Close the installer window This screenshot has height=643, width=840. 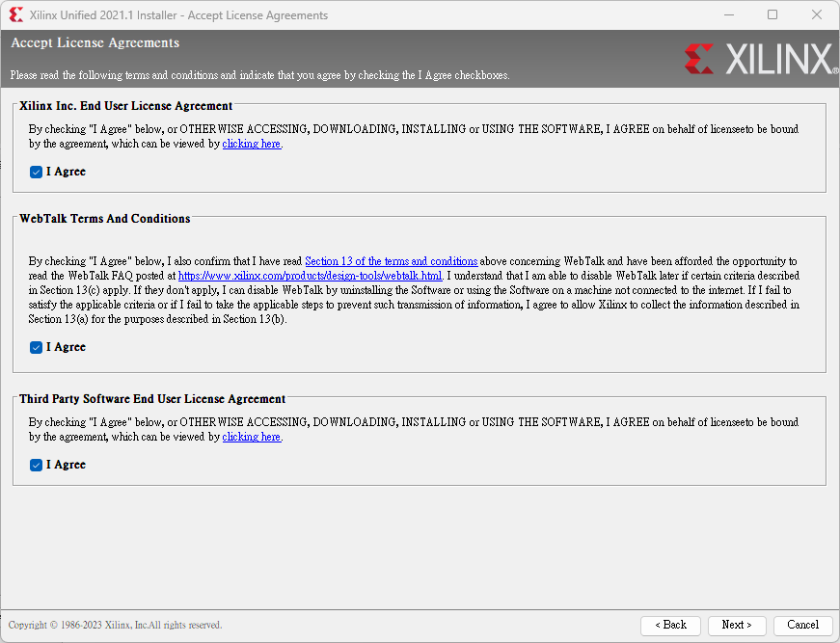click(817, 15)
